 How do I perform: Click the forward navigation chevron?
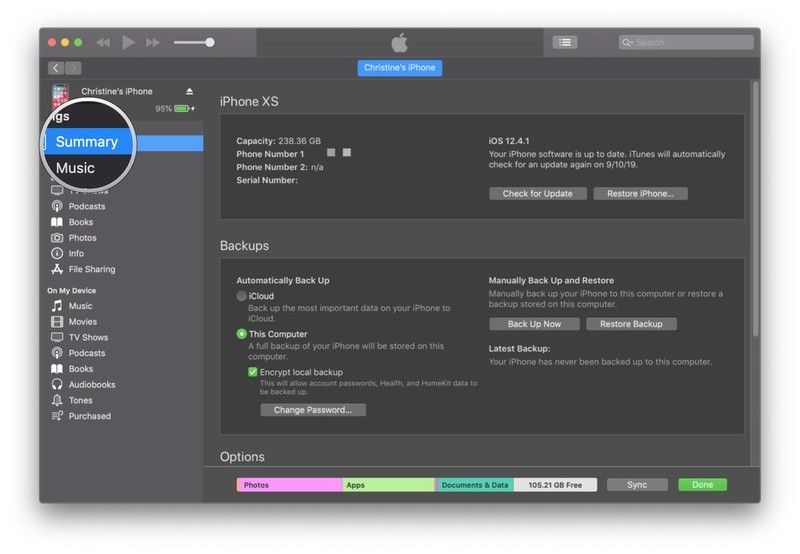click(x=73, y=68)
